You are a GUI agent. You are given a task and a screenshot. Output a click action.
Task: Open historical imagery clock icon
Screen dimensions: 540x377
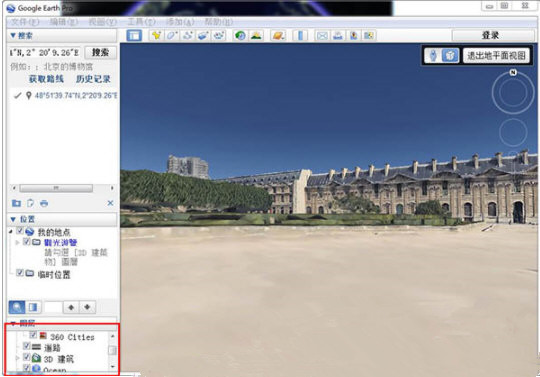point(240,35)
